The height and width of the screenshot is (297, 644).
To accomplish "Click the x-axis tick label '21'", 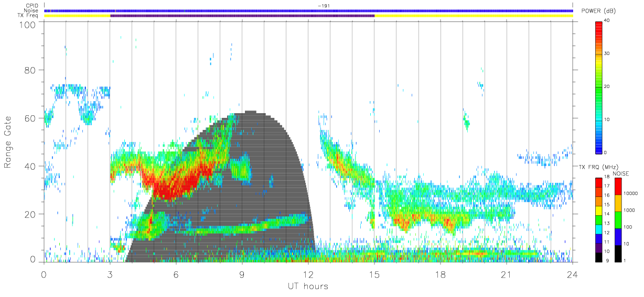I will click(x=507, y=274).
